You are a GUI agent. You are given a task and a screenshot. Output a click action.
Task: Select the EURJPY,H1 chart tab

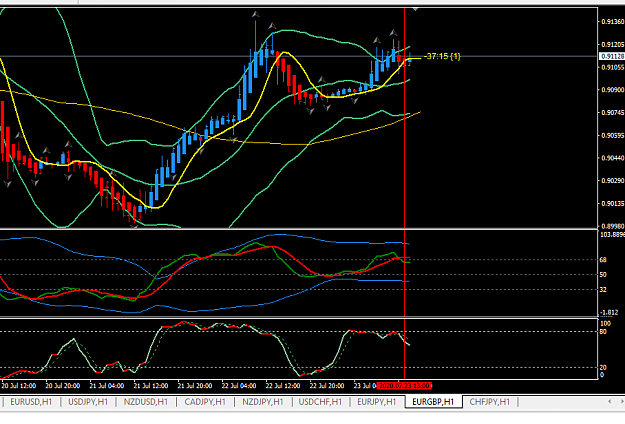pyautogui.click(x=377, y=402)
